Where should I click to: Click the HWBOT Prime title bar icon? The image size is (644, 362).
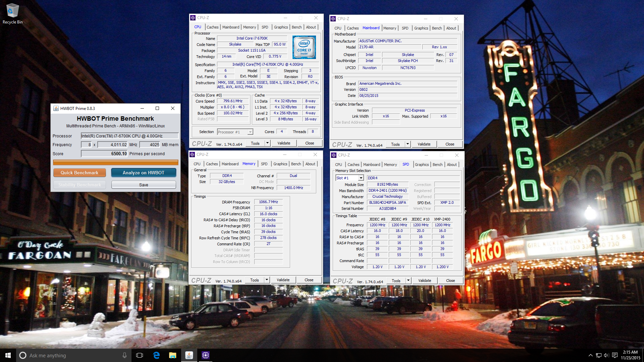point(56,108)
